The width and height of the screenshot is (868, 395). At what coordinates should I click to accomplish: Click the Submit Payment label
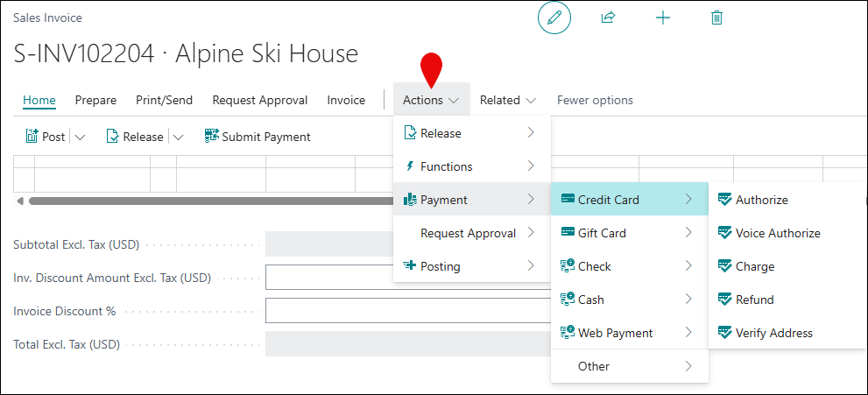pyautogui.click(x=266, y=137)
